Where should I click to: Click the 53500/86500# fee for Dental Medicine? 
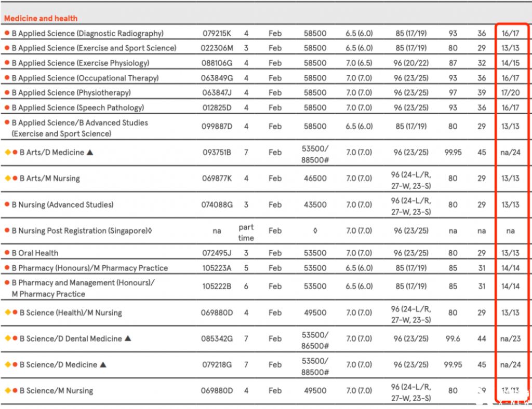click(315, 338)
